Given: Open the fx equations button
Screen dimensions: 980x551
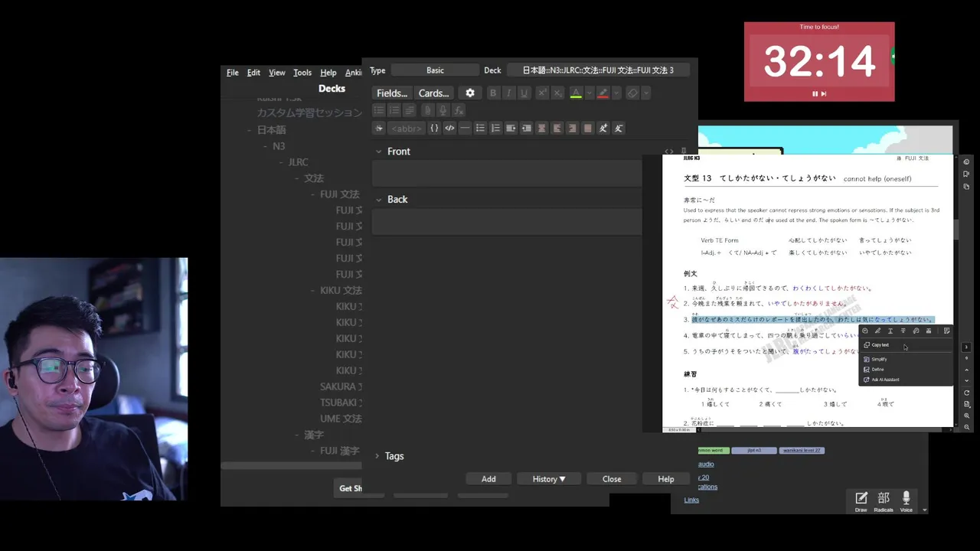Looking at the screenshot, I should [459, 111].
